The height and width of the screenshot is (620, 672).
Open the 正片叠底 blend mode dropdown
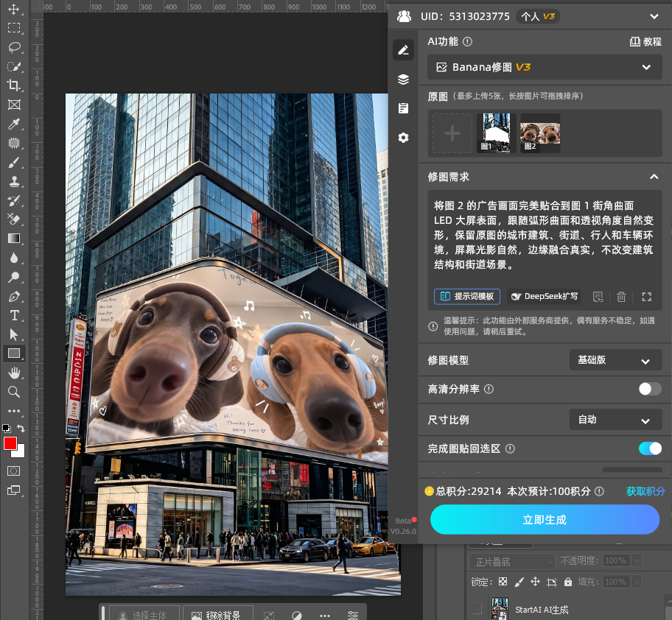pos(511,561)
